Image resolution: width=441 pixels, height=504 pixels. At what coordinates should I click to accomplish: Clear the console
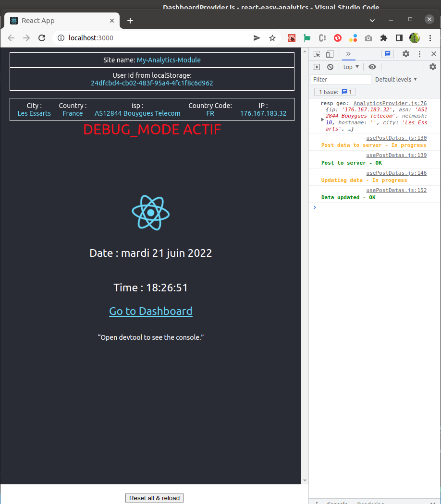click(x=331, y=67)
